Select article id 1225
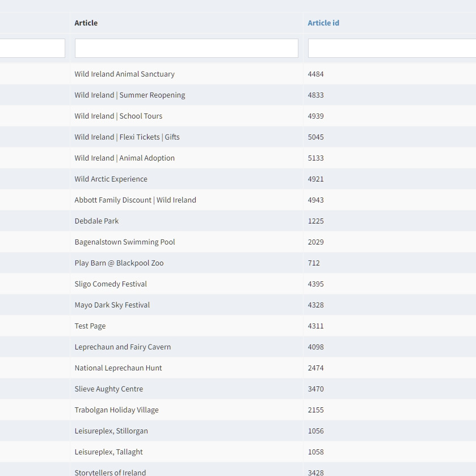The width and height of the screenshot is (476, 476). point(315,221)
